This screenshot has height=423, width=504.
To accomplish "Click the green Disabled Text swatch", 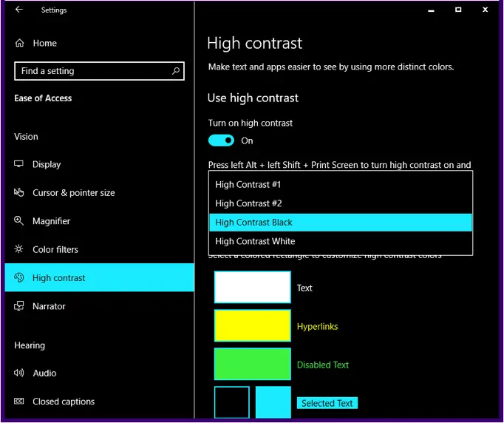I will click(253, 364).
